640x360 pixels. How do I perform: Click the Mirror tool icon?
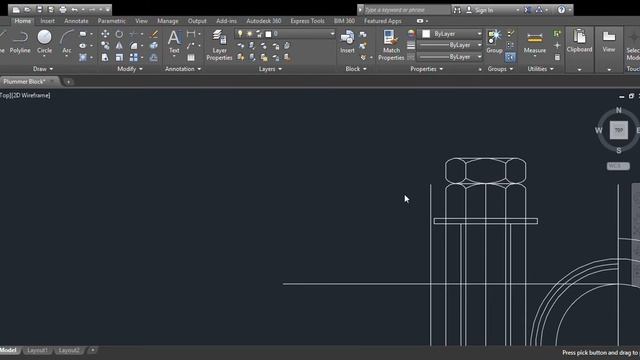[119, 45]
